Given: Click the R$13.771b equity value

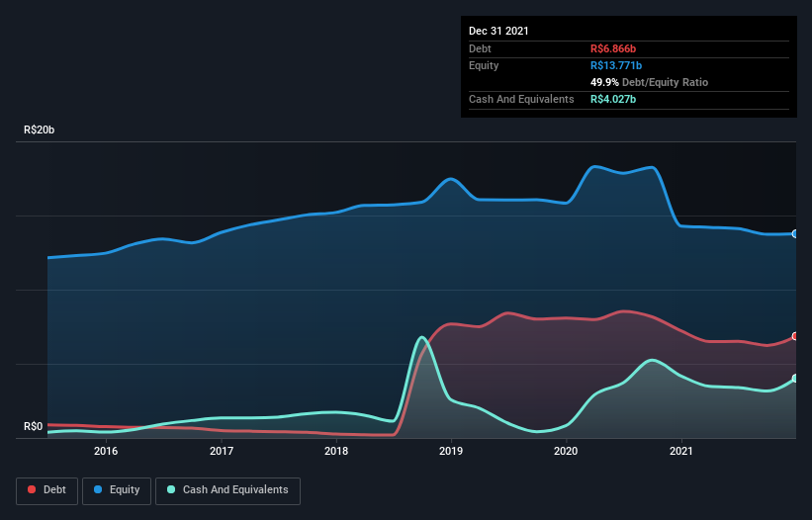Looking at the screenshot, I should [616, 65].
